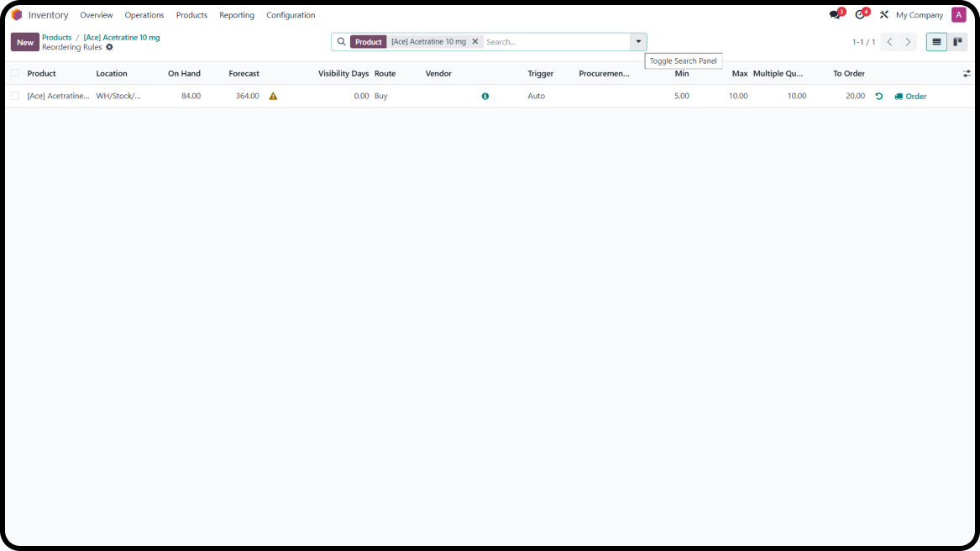Open the activities clock icon
980x551 pixels.
(860, 15)
